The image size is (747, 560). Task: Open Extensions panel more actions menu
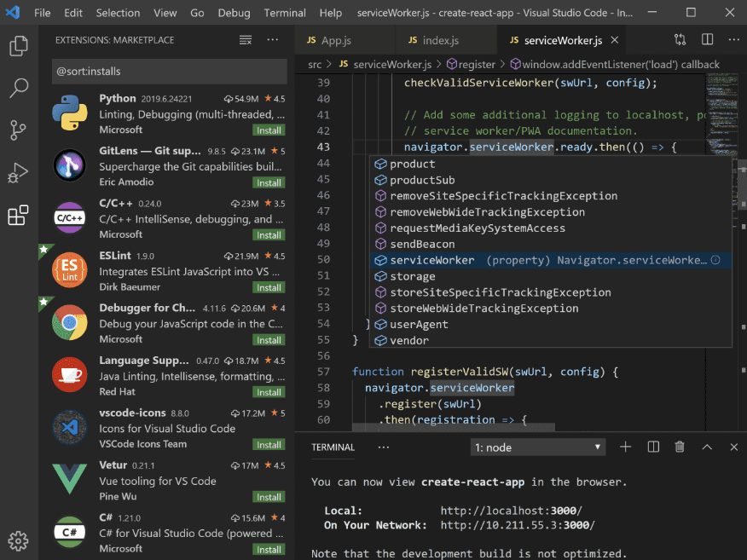tap(273, 40)
